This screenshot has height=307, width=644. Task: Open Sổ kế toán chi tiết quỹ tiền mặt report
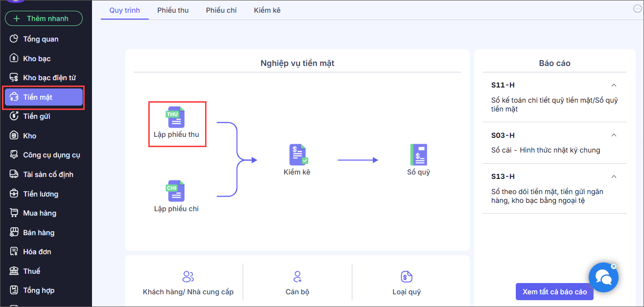pyautogui.click(x=554, y=105)
